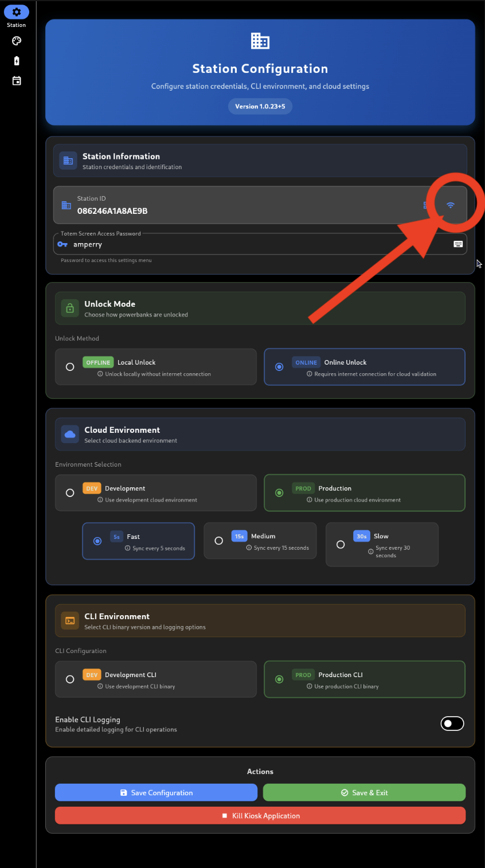
Task: Select Development cloud environment
Action: 70,492
